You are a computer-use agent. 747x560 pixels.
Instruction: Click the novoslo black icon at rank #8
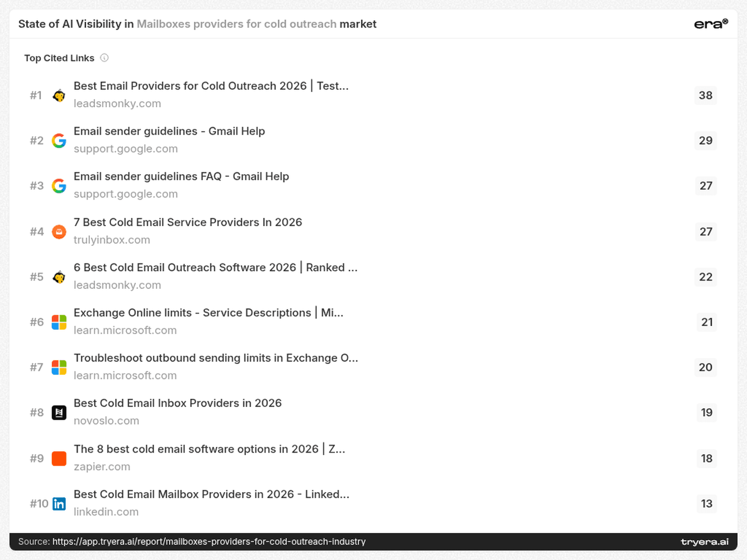59,413
